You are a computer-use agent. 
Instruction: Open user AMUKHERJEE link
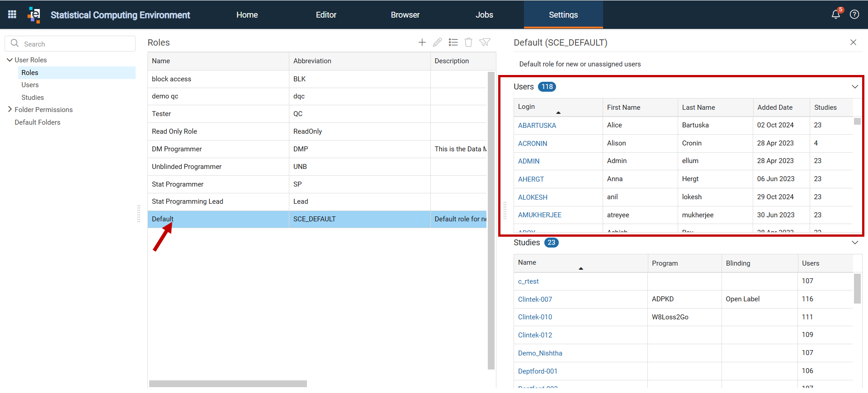click(x=540, y=215)
